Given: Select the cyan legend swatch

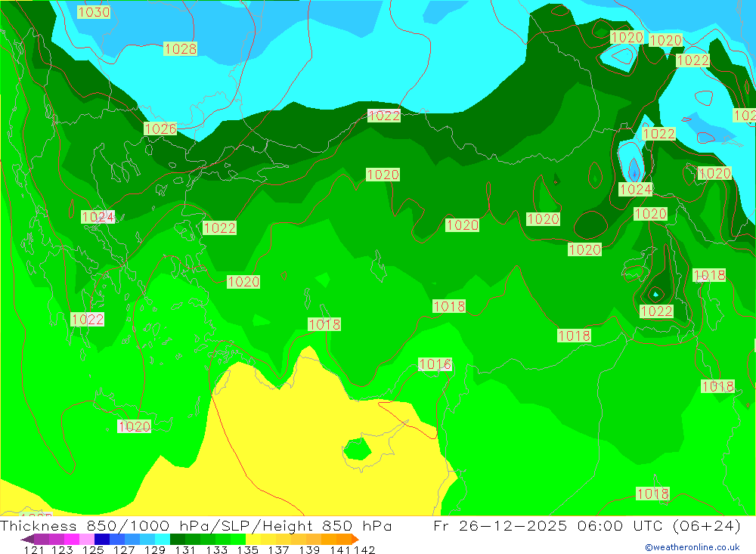Looking at the screenshot, I should click(x=163, y=539).
